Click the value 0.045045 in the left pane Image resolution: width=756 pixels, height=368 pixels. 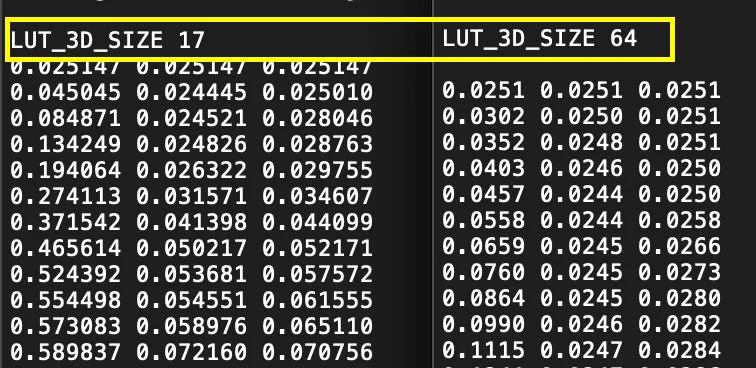click(66, 92)
